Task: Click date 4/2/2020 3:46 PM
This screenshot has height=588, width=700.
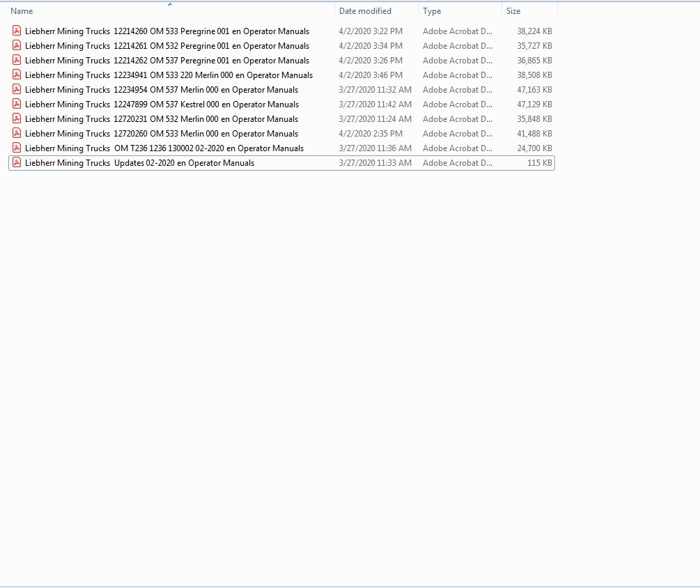Action: [371, 75]
